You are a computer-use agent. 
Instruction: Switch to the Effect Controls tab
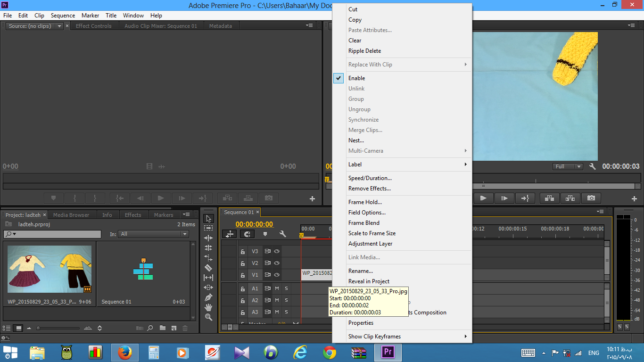coord(94,26)
